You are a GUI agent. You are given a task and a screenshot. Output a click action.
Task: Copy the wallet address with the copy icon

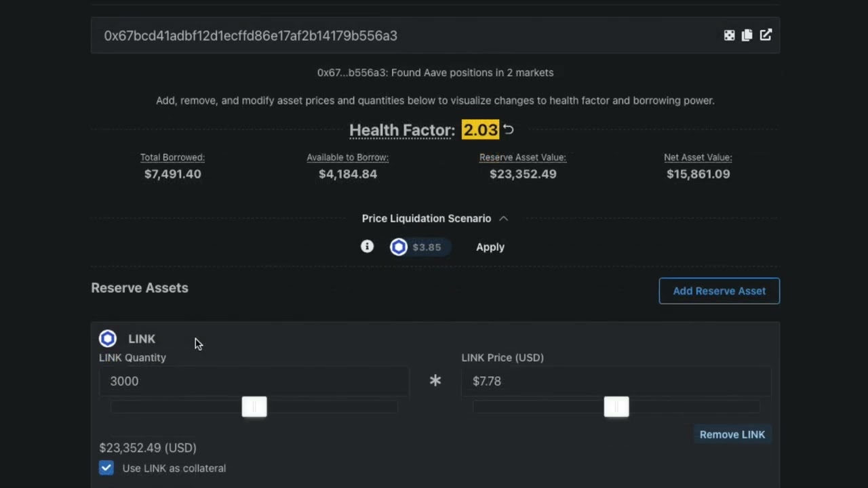747,35
